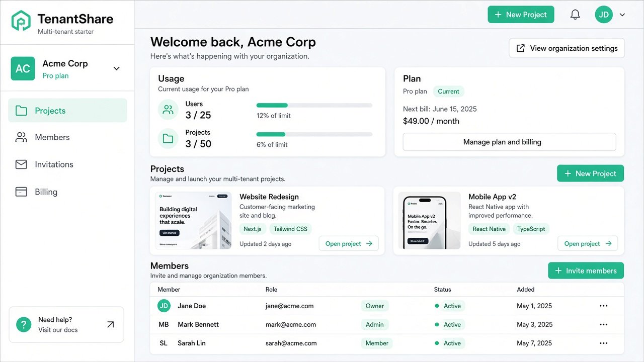This screenshot has width=644, height=362.
Task: Select Invitations in the sidebar
Action: coord(67,164)
